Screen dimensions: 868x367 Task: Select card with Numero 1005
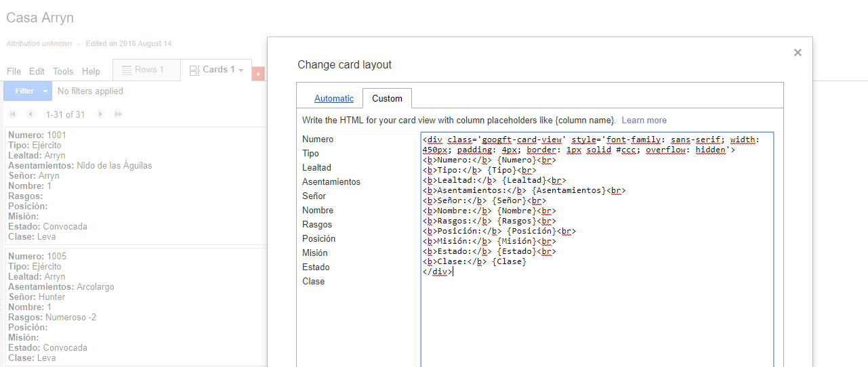click(136, 307)
